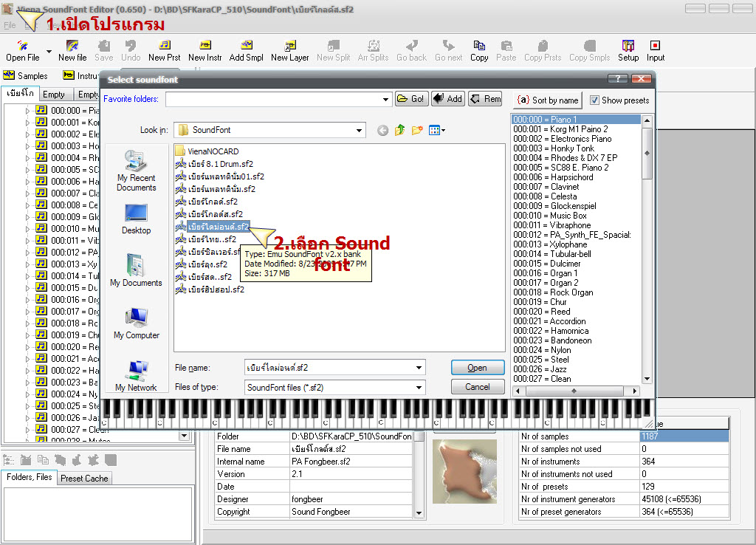Click the horizontal scrollbar of preset list
The image size is (756, 545).
pyautogui.click(x=576, y=391)
